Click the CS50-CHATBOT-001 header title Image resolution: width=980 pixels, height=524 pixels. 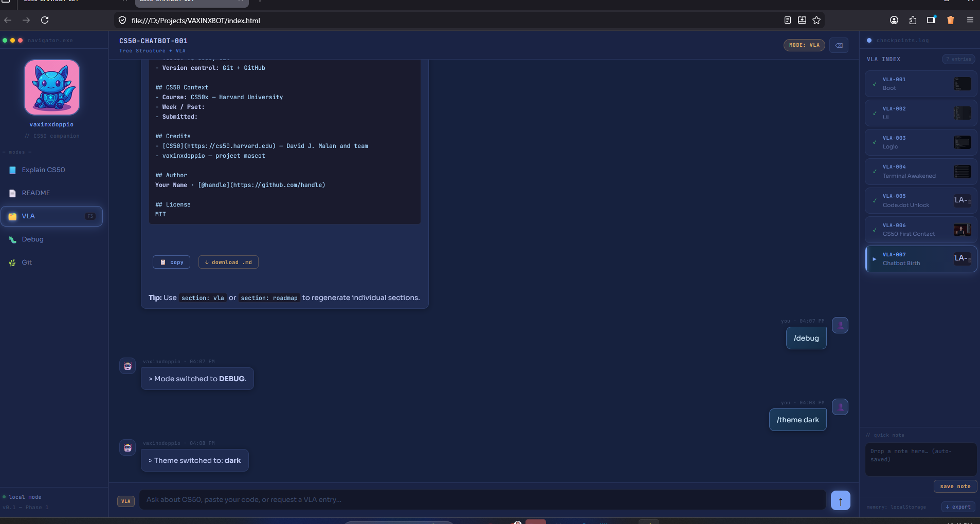tap(153, 41)
